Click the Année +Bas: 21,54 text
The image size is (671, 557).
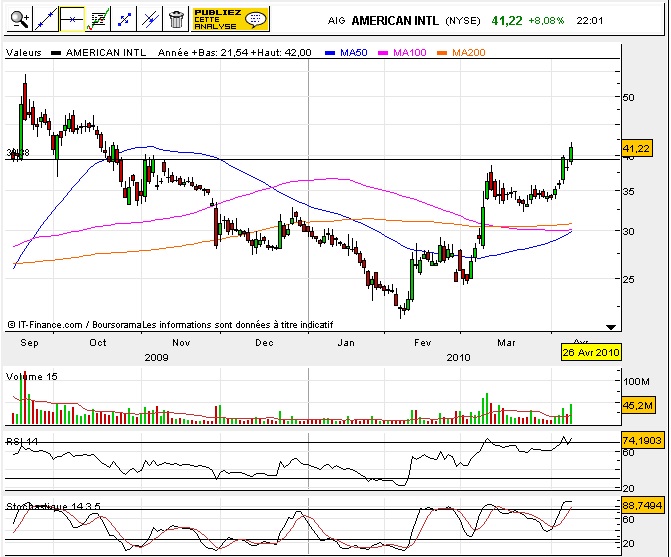(203, 53)
